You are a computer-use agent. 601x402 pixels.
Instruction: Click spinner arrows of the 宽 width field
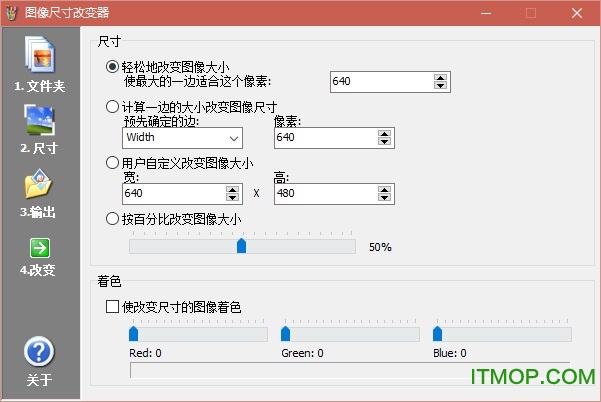pos(235,193)
